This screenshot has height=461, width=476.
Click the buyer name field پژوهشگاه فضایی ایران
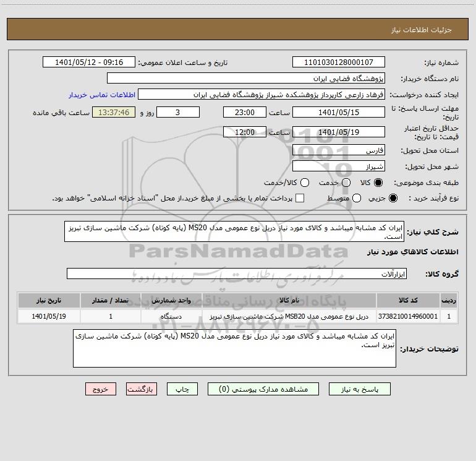pyautogui.click(x=246, y=79)
